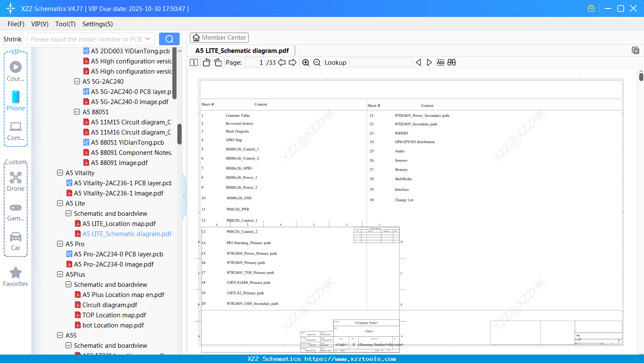Screen dimensions: 644x363
Task: Collapse the A5 Vitality tree node
Action: [x=60, y=173]
